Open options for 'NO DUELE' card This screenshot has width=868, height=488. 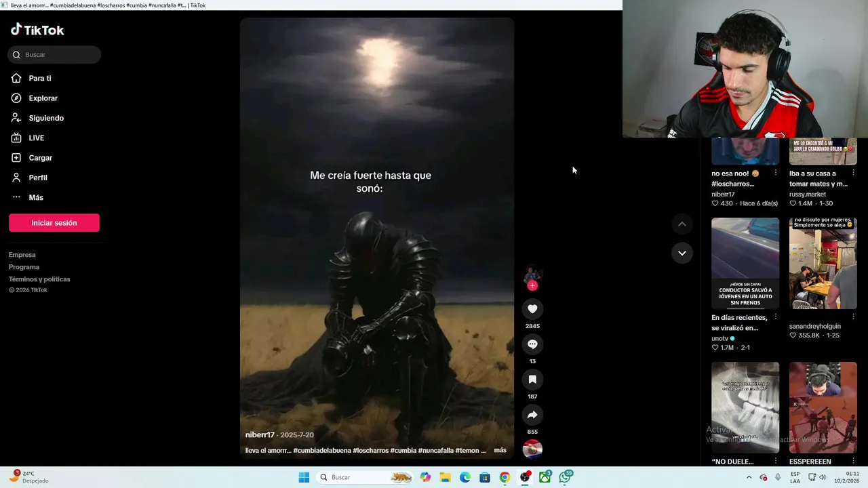(x=776, y=462)
